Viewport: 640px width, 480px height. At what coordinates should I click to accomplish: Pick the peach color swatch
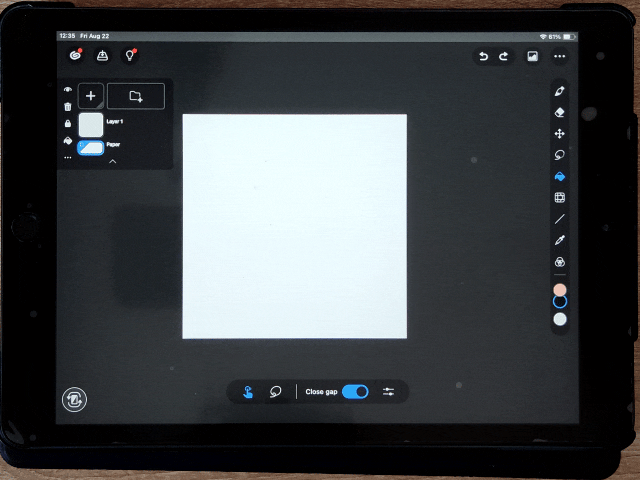pyautogui.click(x=560, y=290)
